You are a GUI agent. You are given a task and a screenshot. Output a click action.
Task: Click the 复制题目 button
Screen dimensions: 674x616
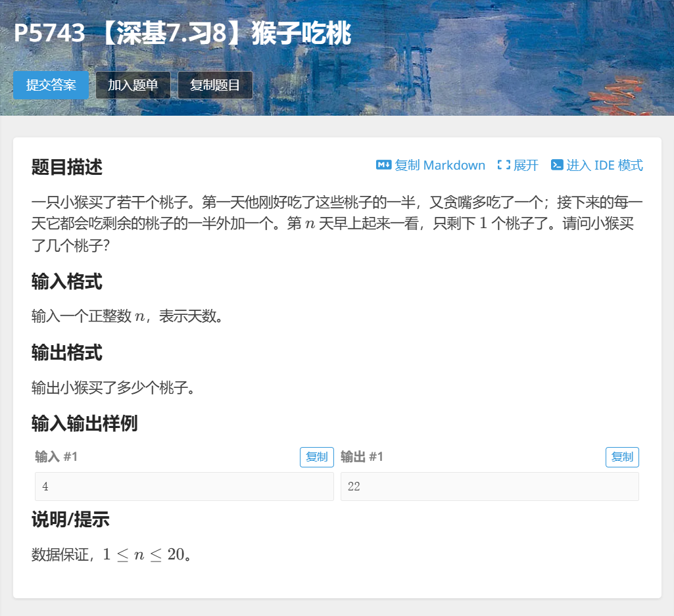pos(215,85)
